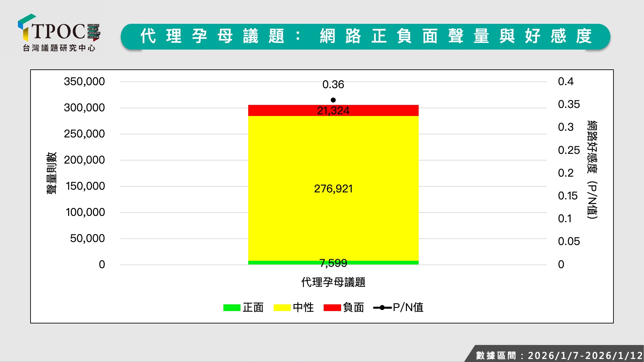Screen dimensions: 644x362
Task: Click the 0.36 data label
Action: tap(333, 84)
